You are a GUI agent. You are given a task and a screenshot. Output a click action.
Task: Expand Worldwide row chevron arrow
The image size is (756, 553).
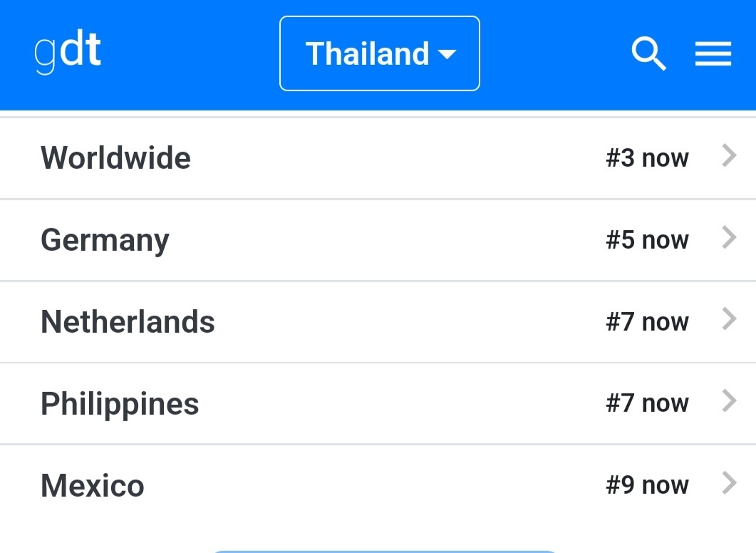coord(729,156)
